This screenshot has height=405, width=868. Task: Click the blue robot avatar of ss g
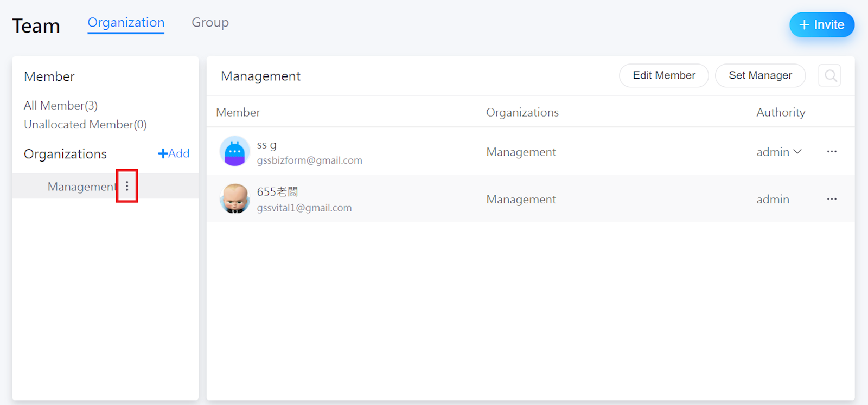[234, 151]
